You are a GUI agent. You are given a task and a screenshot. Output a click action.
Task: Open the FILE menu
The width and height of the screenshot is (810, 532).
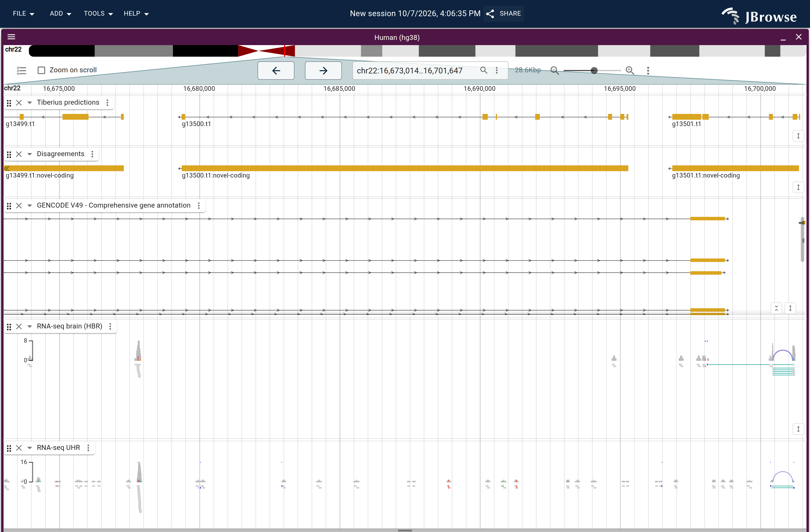23,14
